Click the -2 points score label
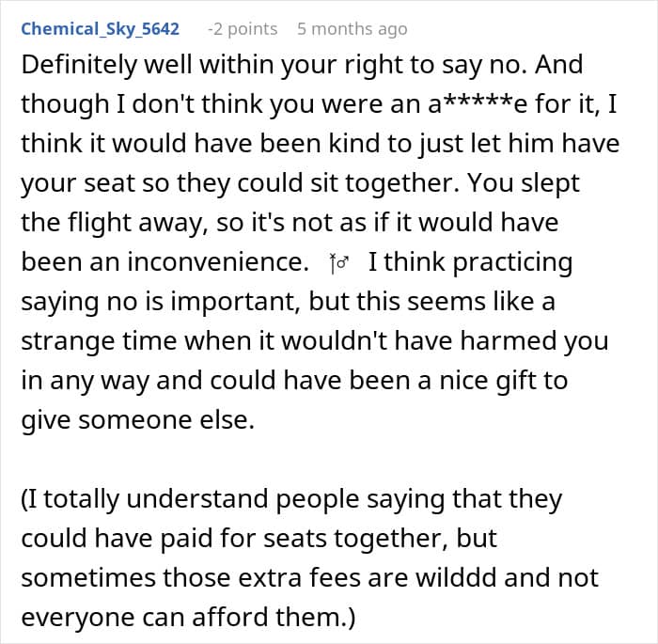 [242, 28]
